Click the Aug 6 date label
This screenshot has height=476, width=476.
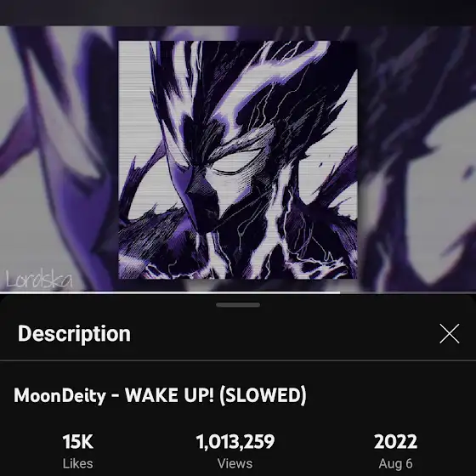point(395,463)
